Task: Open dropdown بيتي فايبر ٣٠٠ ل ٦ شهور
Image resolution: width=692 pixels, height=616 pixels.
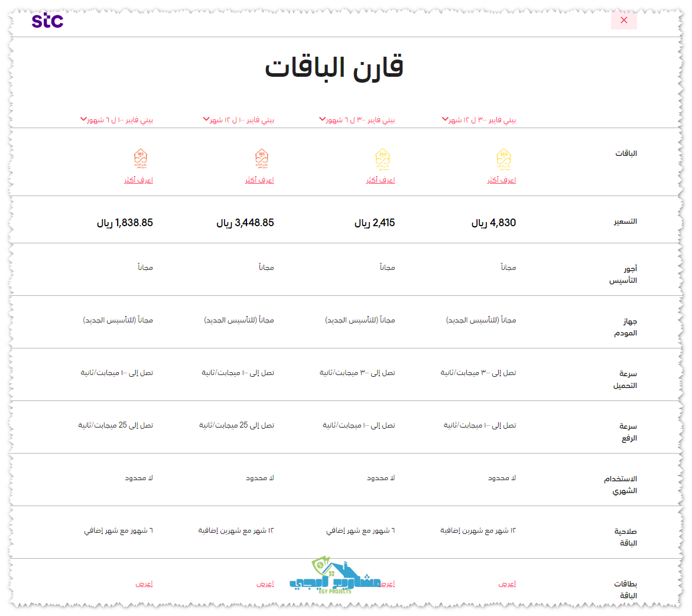Action: tap(357, 119)
